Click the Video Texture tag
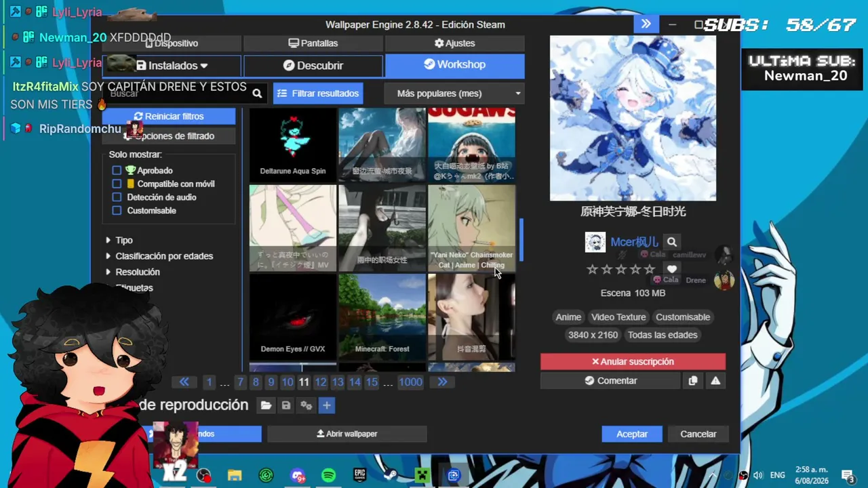 point(618,317)
